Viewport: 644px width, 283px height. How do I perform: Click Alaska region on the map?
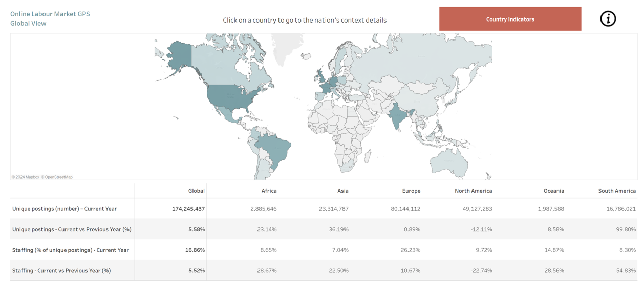tap(179, 54)
